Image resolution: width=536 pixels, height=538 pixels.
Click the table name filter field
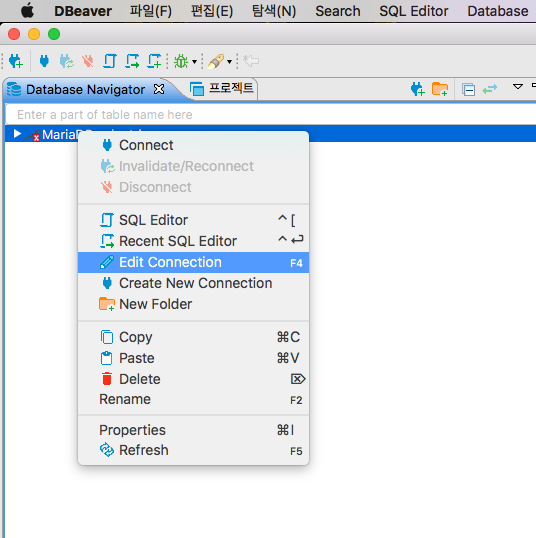[x=271, y=115]
